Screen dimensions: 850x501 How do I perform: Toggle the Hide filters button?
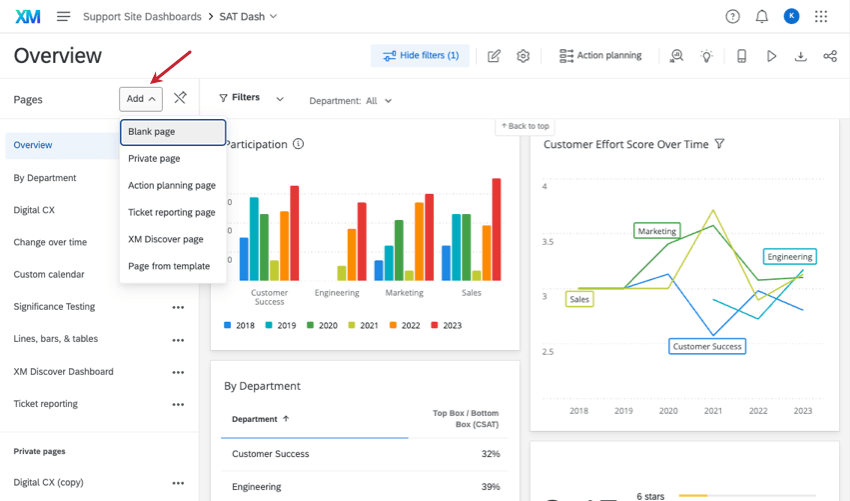point(420,56)
